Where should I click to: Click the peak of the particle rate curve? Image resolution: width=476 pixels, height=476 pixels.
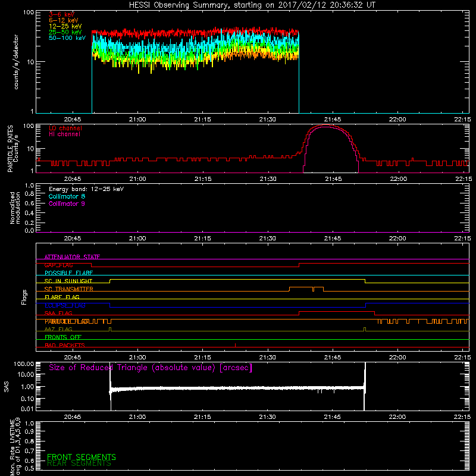tap(325, 125)
